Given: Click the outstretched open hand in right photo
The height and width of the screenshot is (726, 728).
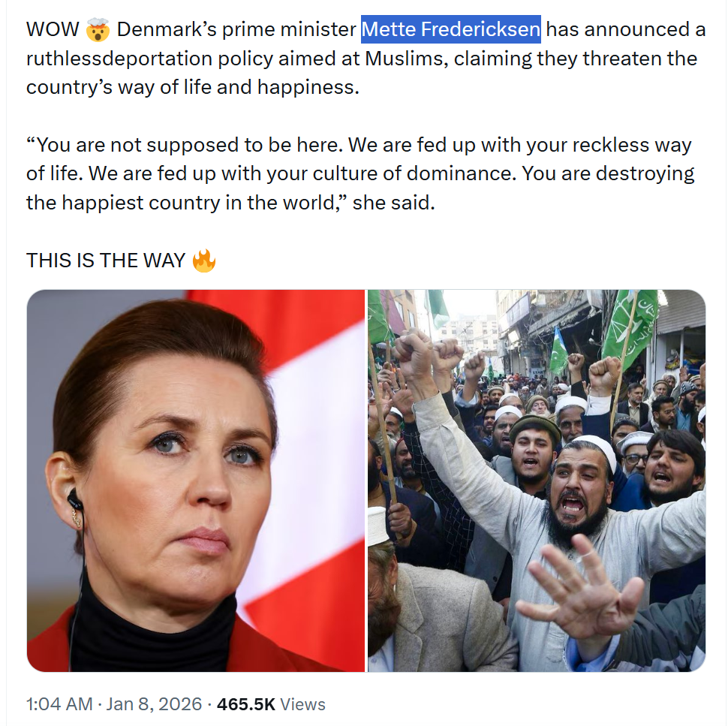Looking at the screenshot, I should [x=579, y=589].
